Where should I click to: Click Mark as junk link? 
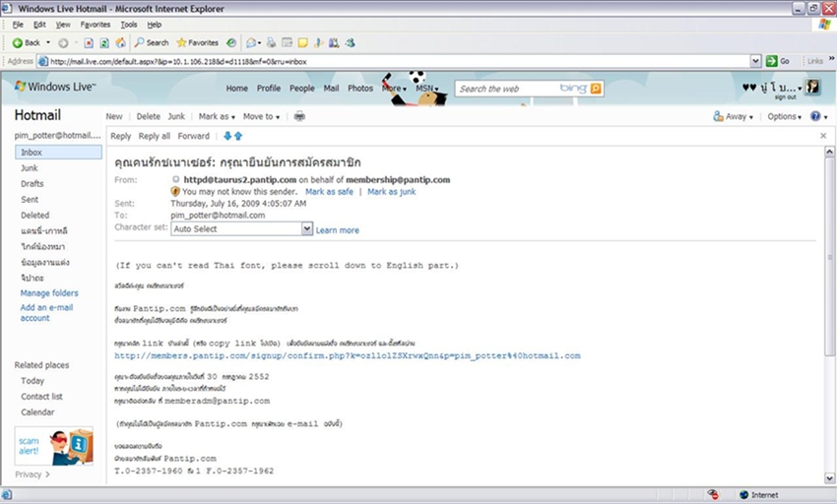(x=391, y=192)
